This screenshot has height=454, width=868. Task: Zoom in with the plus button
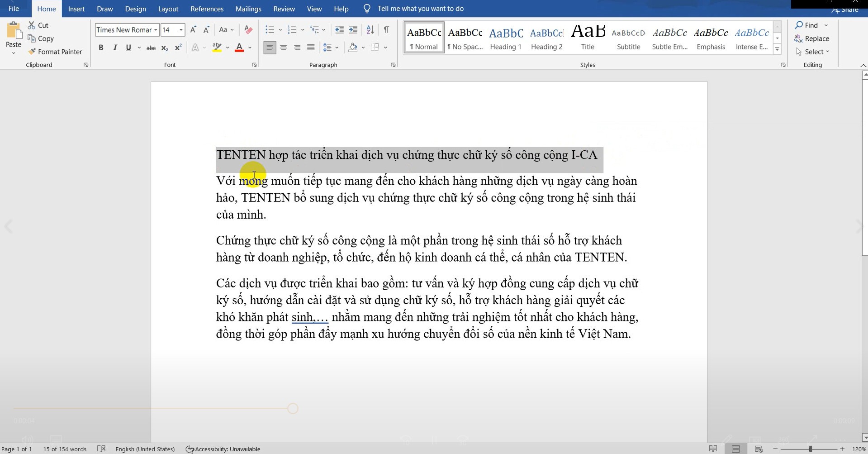coord(842,449)
